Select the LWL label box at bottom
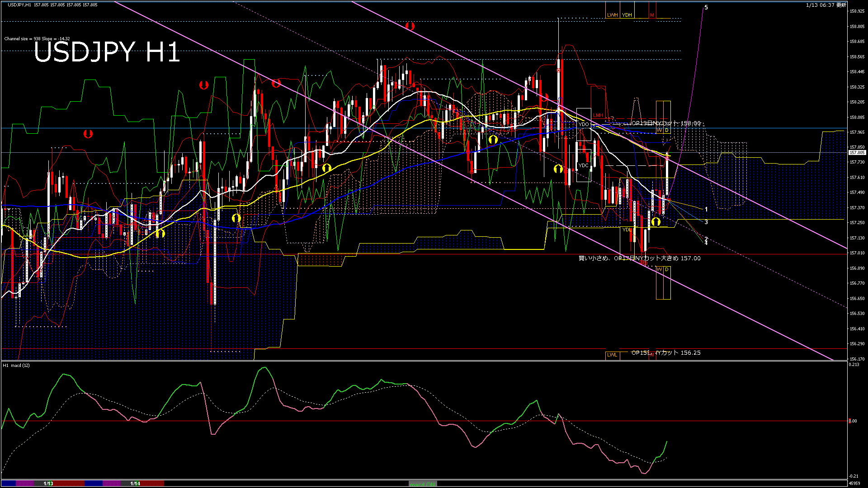868x488 pixels. pos(612,355)
